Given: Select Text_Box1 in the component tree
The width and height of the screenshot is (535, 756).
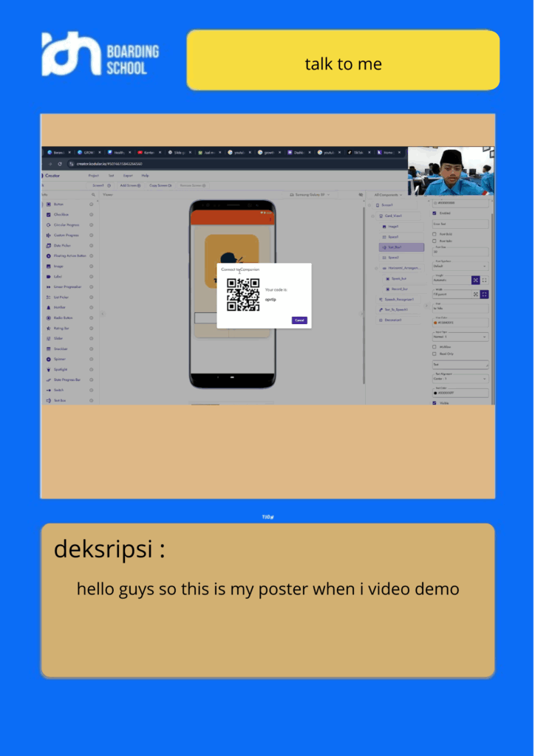Looking at the screenshot, I should pyautogui.click(x=403, y=247).
